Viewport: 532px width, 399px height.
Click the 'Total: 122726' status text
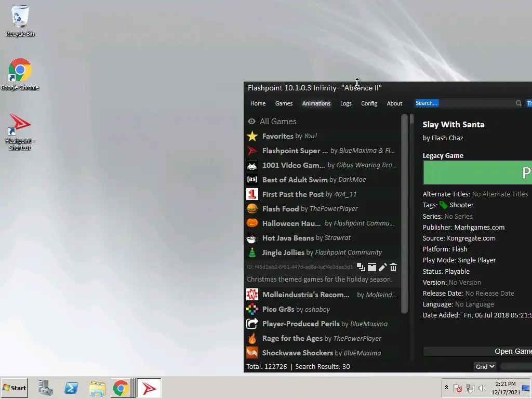(267, 366)
